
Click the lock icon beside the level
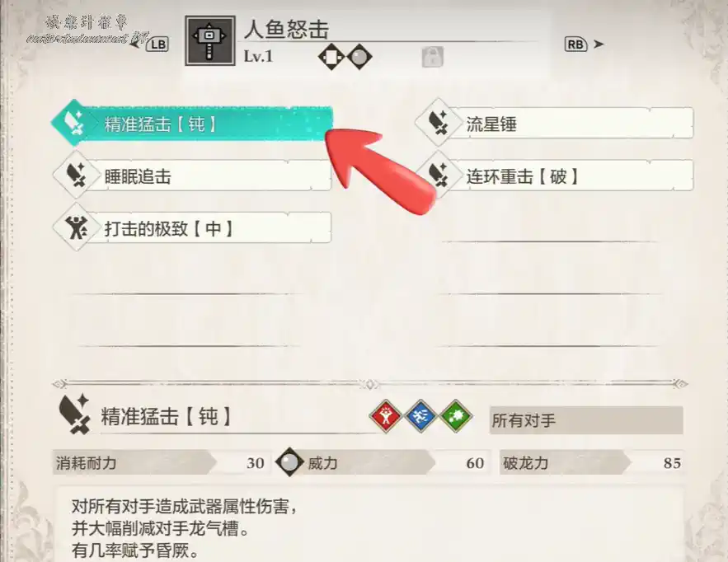(432, 57)
